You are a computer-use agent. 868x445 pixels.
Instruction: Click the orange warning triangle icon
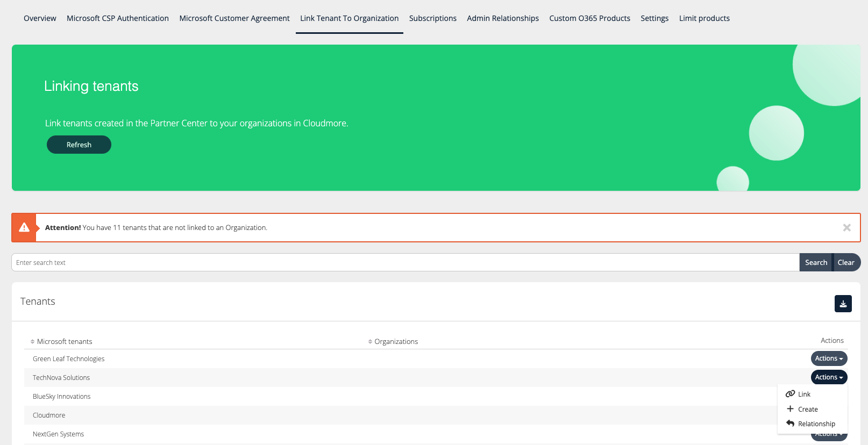pos(24,228)
